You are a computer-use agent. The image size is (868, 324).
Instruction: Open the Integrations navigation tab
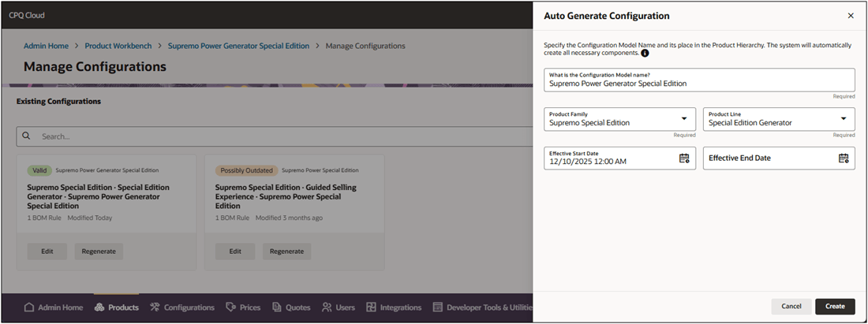tap(394, 307)
